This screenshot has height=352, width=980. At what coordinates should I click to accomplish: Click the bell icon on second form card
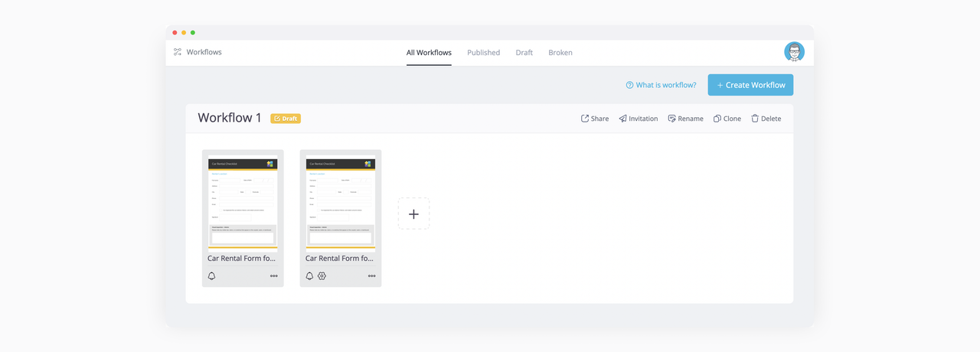click(309, 276)
